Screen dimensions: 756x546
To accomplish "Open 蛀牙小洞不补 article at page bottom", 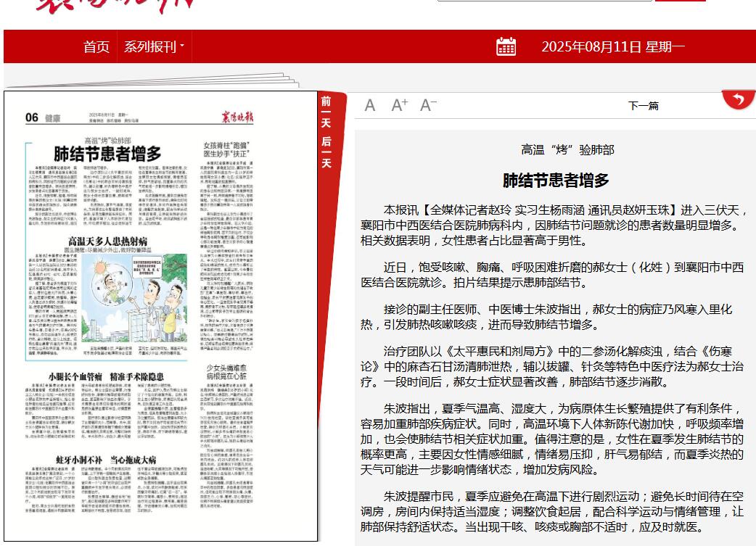I will [106, 460].
